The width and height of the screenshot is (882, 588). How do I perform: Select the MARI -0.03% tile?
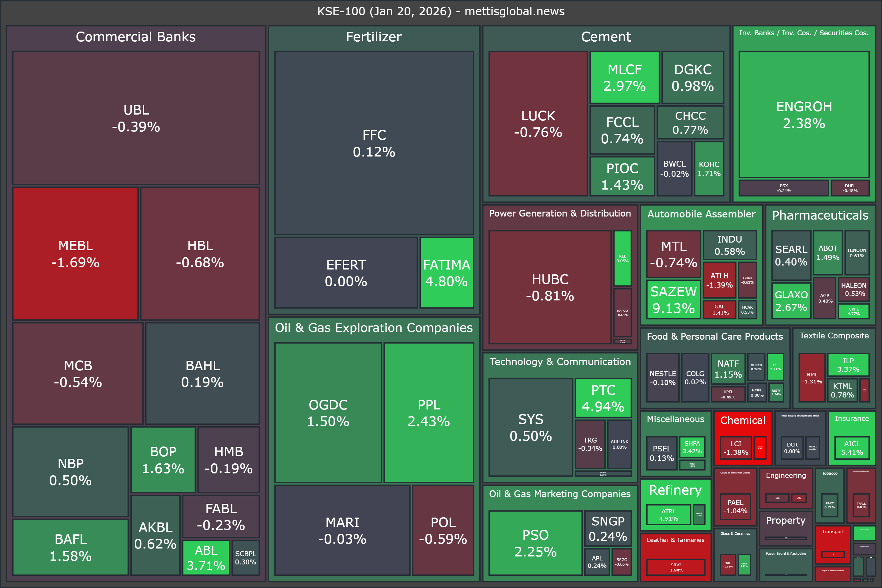point(342,530)
